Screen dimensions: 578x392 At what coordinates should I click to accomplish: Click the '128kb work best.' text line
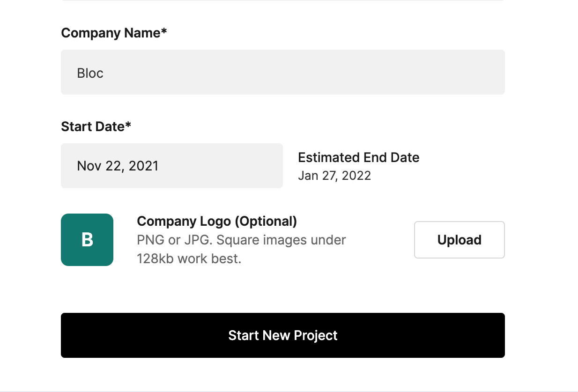coord(189,259)
